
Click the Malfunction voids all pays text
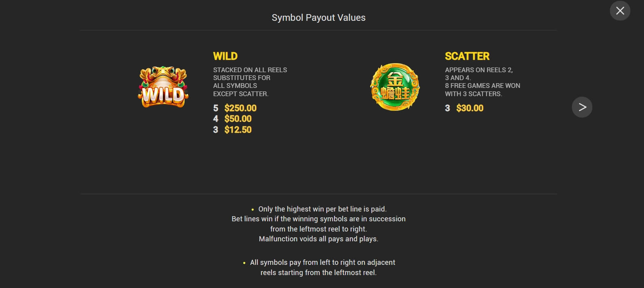pyautogui.click(x=318, y=239)
